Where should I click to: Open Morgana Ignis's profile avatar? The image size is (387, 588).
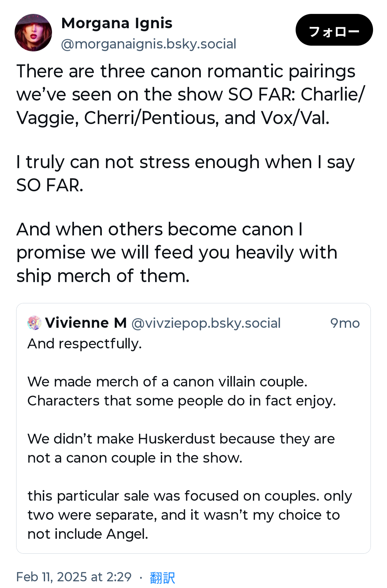pos(33,32)
